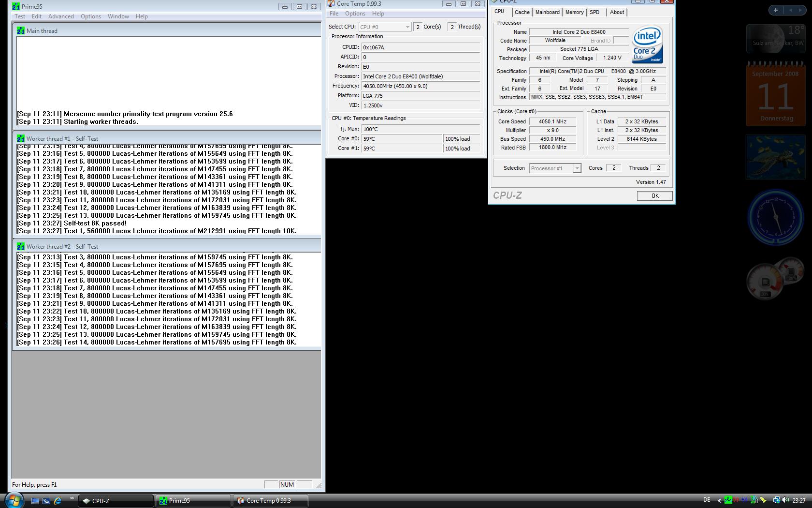This screenshot has width=812, height=508.
Task: Open Prime95 Window menu
Action: pyautogui.click(x=118, y=16)
